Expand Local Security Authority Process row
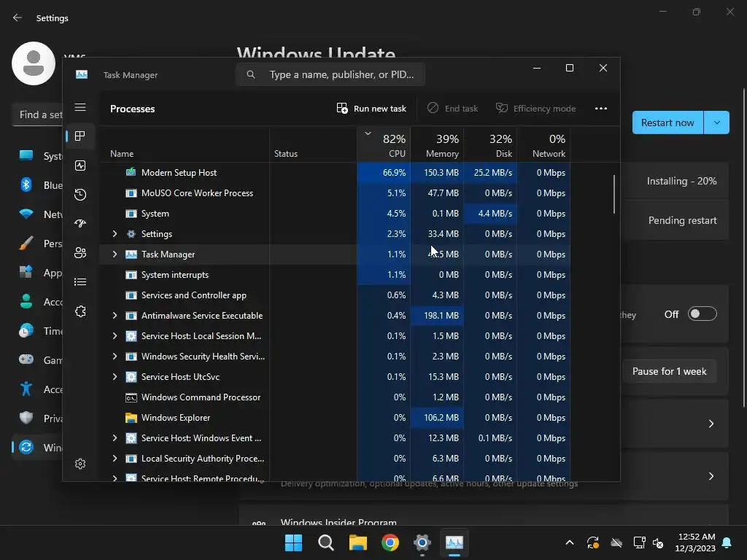 click(115, 459)
